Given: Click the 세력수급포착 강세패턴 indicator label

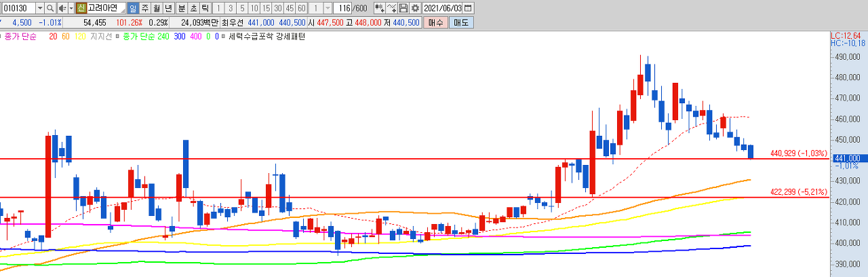Looking at the screenshot, I should (x=267, y=36).
